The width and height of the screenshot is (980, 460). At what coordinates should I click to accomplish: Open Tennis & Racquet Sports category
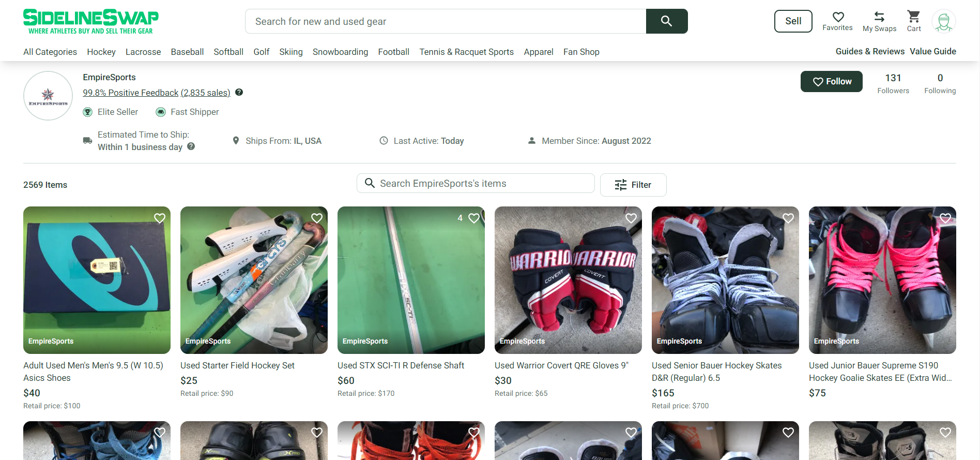point(467,52)
